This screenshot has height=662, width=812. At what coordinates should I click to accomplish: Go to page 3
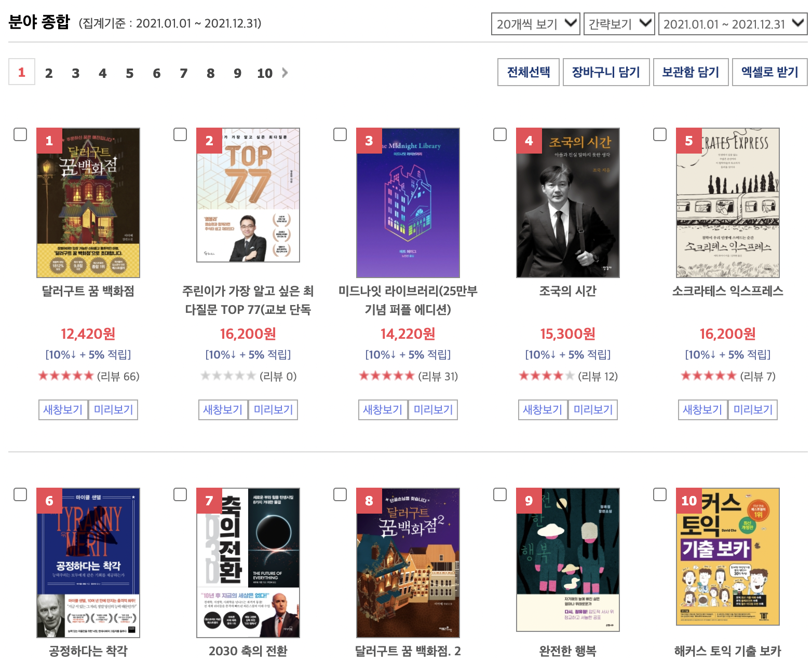pyautogui.click(x=76, y=73)
